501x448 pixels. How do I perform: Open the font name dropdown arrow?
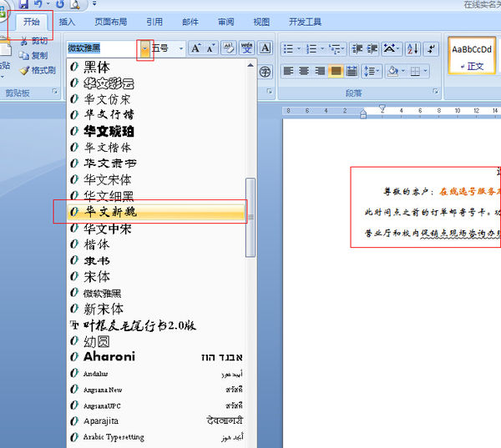(144, 49)
